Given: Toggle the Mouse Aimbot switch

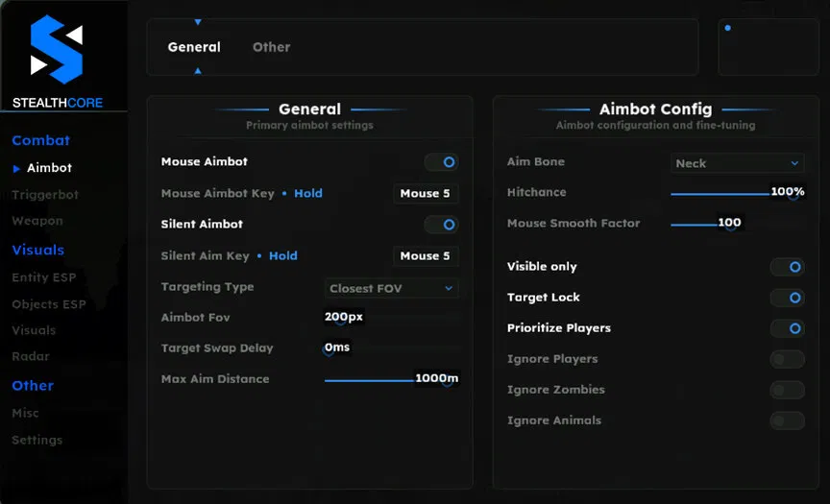Looking at the screenshot, I should [x=442, y=162].
